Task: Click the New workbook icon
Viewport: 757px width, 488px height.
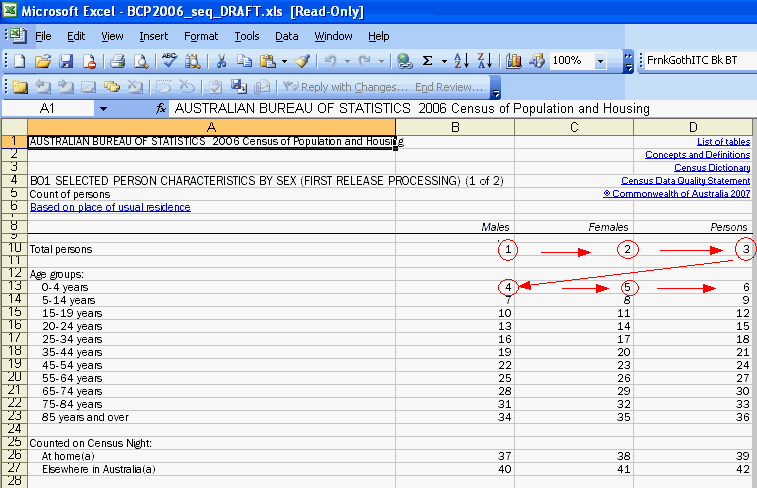Action: [21, 61]
